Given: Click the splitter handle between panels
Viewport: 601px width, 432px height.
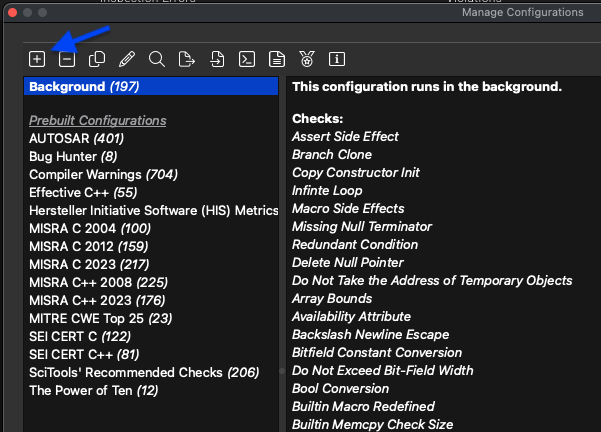Looking at the screenshot, I should [282, 371].
